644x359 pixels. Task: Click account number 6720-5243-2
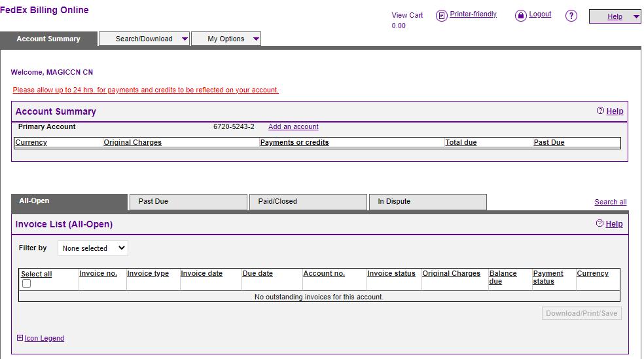(x=234, y=126)
